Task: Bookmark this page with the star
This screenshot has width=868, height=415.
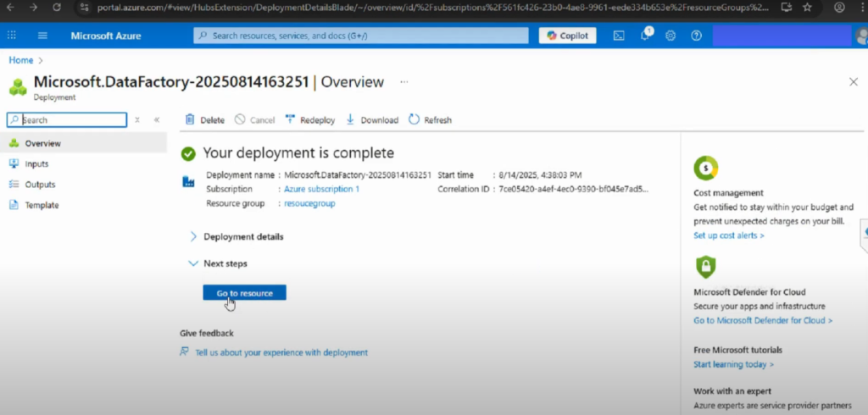Action: coord(807,7)
